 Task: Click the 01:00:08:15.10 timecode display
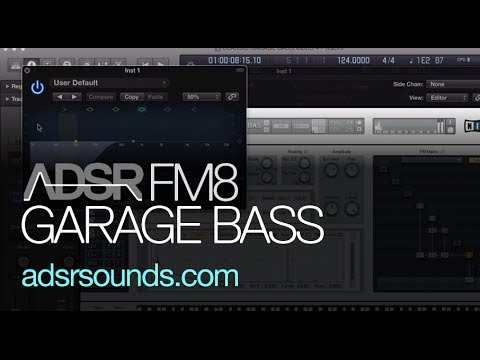(235, 60)
